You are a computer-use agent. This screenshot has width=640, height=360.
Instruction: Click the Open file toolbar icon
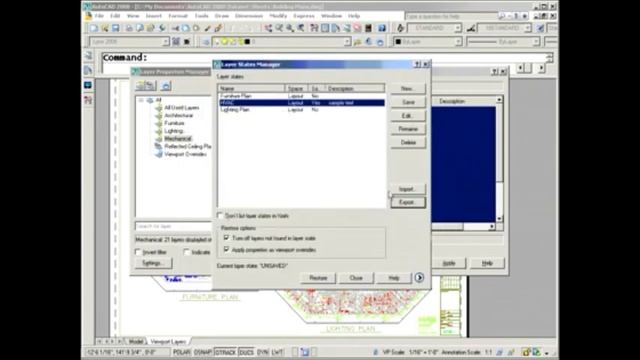pos(105,28)
